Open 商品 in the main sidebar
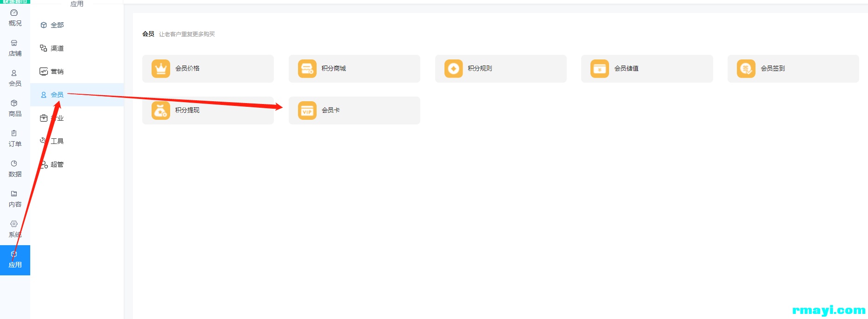 (15, 109)
